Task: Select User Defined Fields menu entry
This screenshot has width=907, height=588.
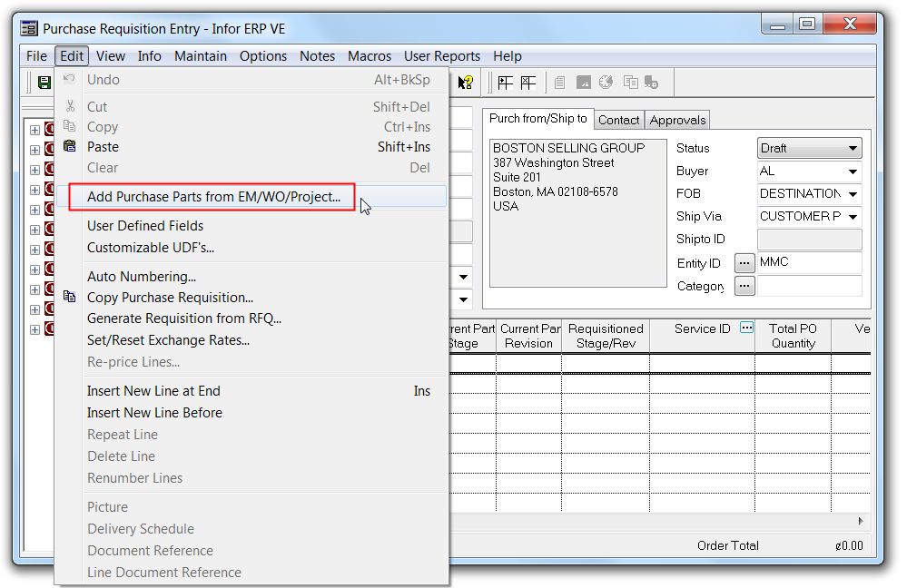Action: [251, 225]
